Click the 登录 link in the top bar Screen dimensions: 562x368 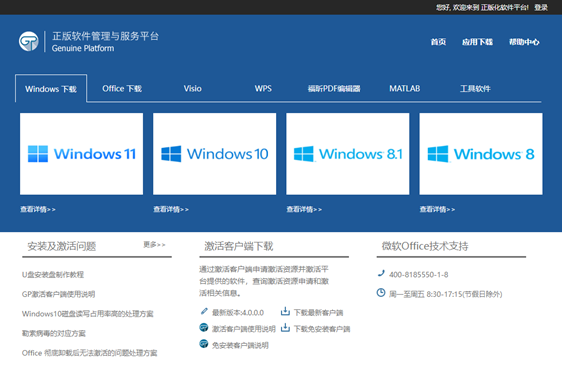541,7
